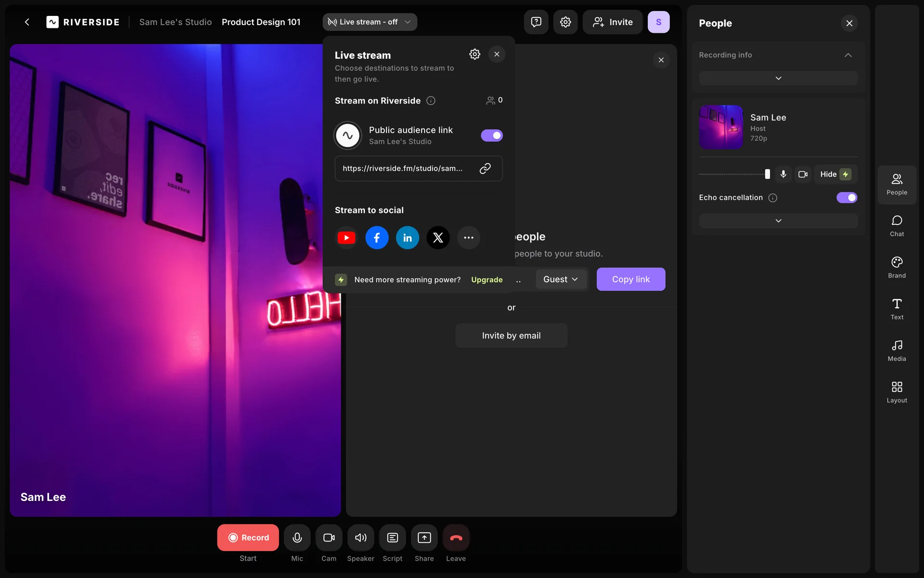Open the Guest role dropdown
This screenshot has height=578, width=924.
561,279
